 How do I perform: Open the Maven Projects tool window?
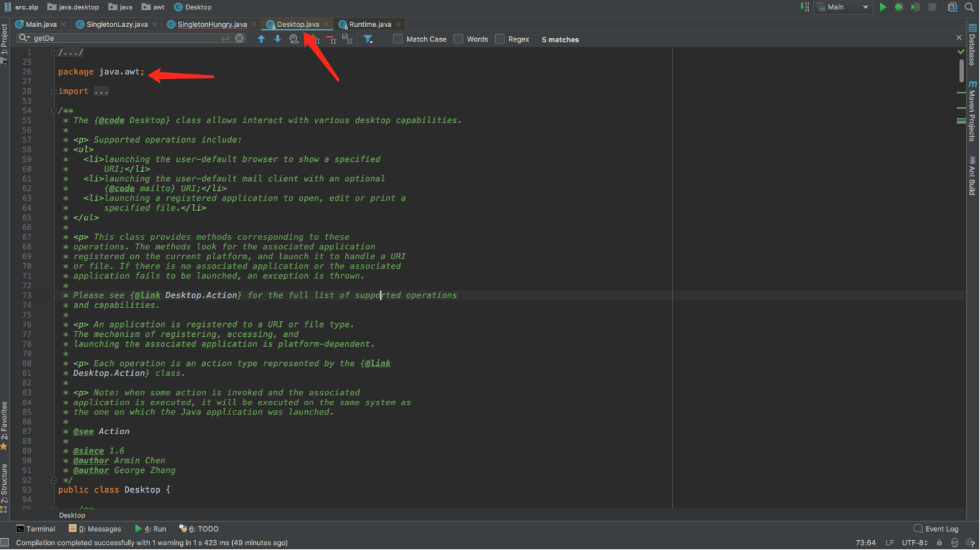pos(972,111)
